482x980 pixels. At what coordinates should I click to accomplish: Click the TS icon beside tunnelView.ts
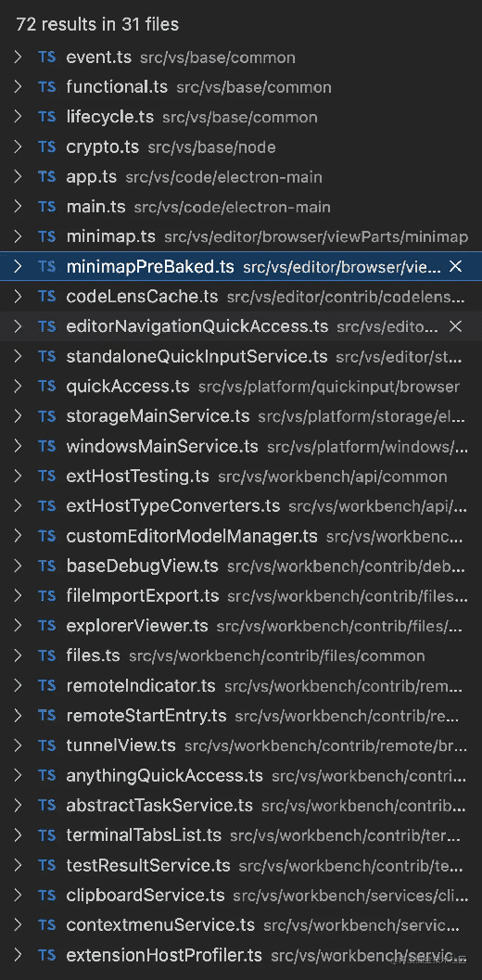pos(47,745)
